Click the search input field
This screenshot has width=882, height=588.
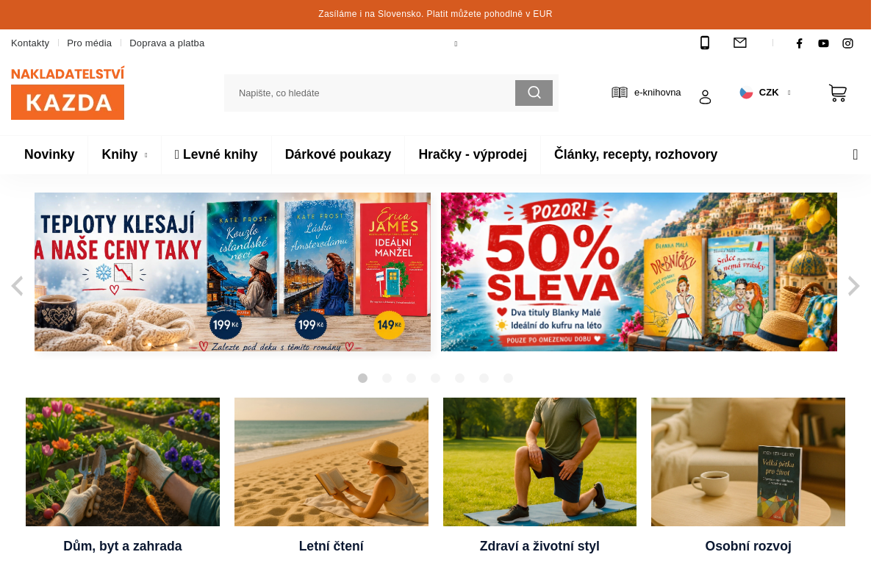tap(370, 93)
